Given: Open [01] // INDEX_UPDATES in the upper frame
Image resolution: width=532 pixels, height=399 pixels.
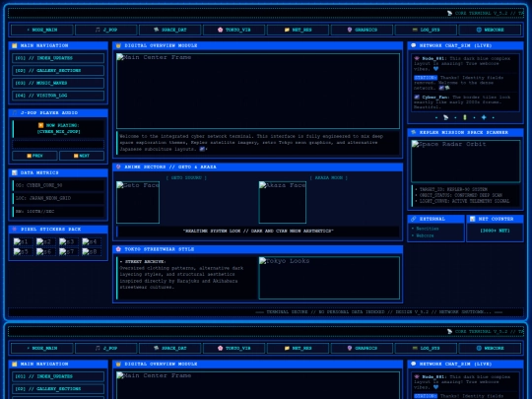Looking at the screenshot, I should [x=58, y=58].
